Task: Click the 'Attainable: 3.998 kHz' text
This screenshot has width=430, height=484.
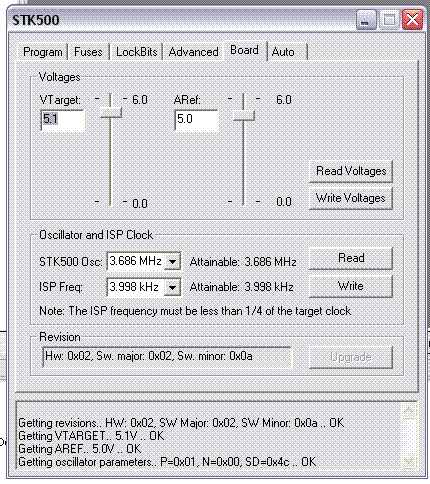Action: click(242, 287)
